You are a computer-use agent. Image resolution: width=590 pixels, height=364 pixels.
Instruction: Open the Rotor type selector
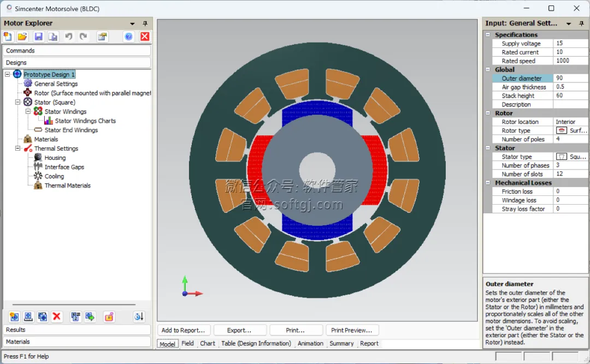pyautogui.click(x=570, y=130)
